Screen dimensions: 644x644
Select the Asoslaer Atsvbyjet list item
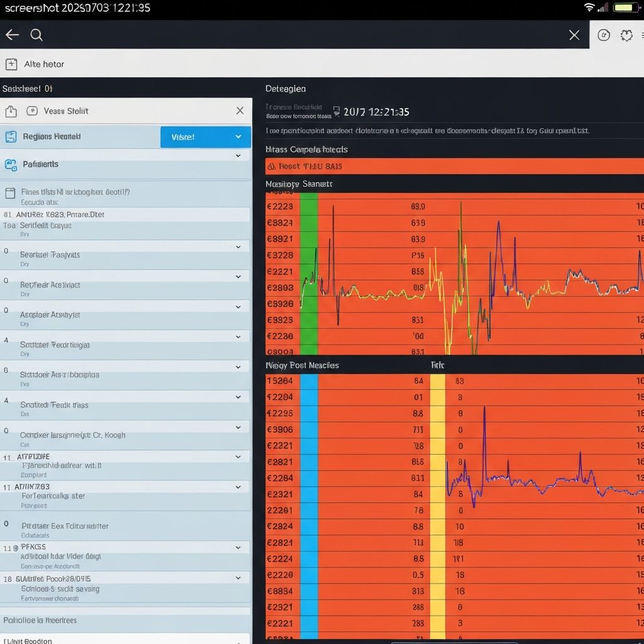pyautogui.click(x=50, y=314)
